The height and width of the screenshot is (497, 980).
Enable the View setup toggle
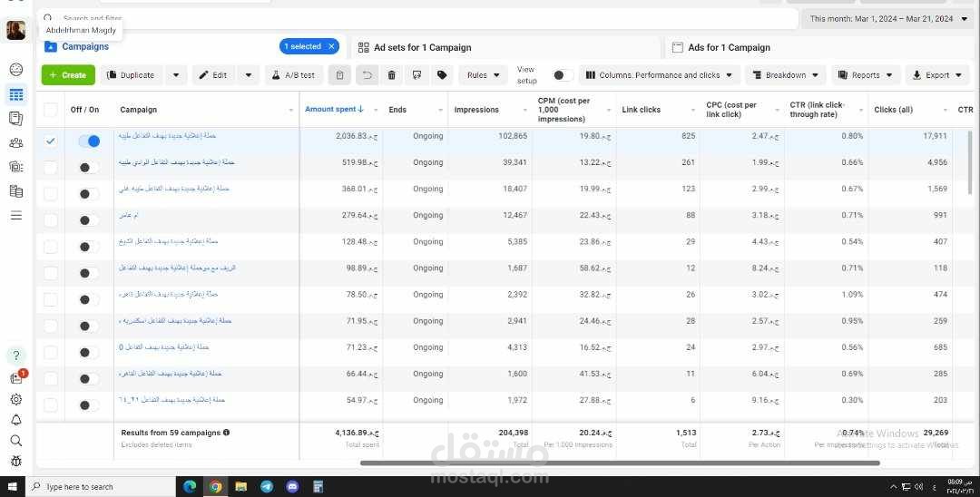coord(562,75)
